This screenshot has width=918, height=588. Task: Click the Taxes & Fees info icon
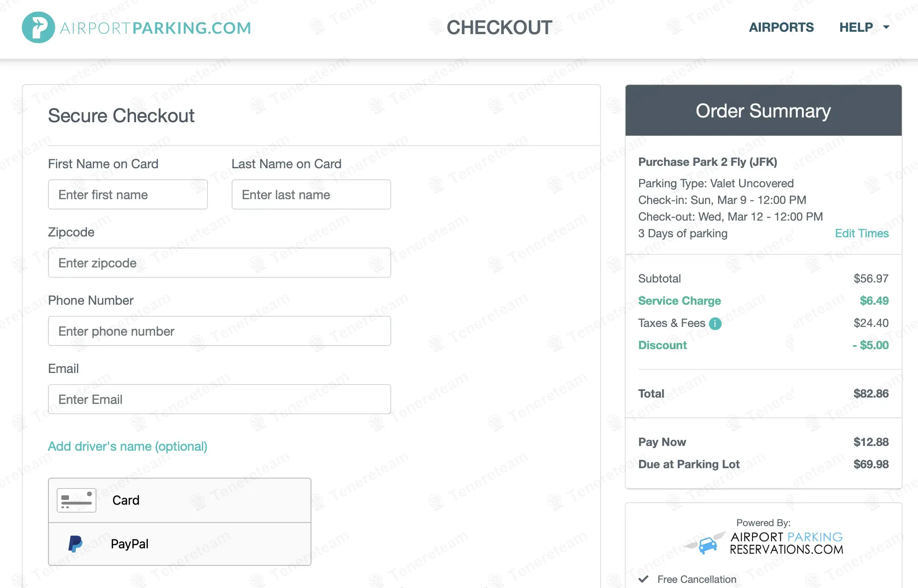(x=715, y=324)
